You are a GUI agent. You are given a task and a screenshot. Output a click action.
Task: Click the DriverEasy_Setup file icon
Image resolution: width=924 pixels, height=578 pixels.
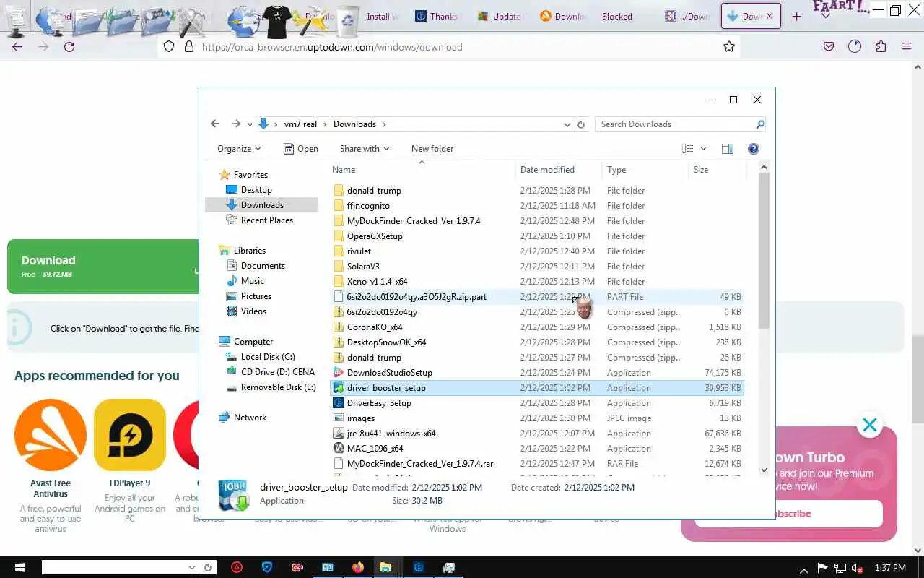coord(339,403)
